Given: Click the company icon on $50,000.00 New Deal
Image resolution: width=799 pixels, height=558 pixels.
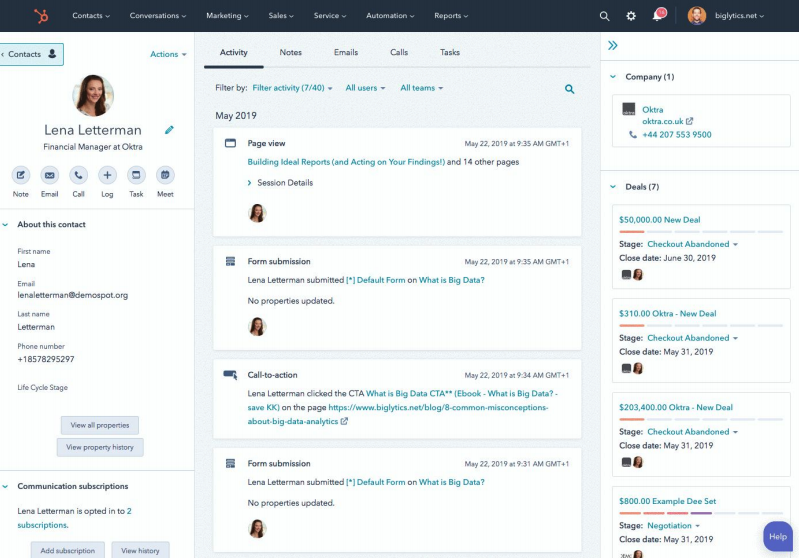Looking at the screenshot, I should [x=626, y=275].
